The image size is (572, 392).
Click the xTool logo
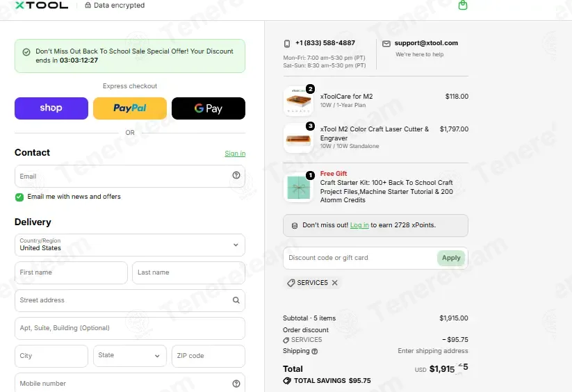point(42,5)
